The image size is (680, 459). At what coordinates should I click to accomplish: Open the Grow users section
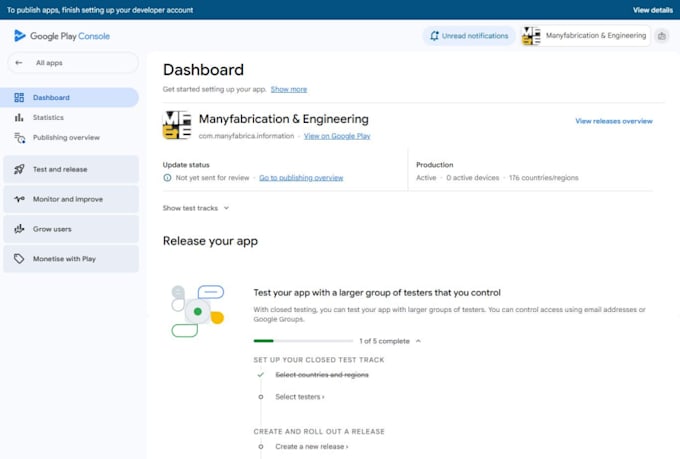pos(71,229)
